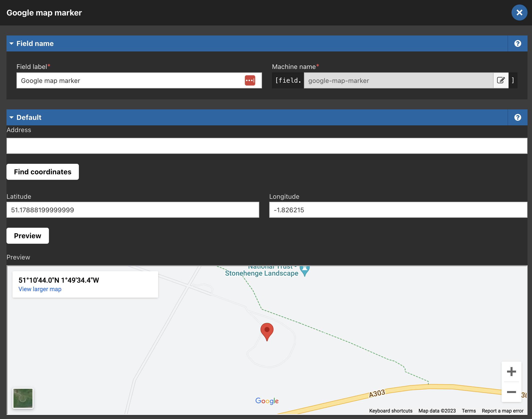Focus the Field label input
This screenshot has width=532, height=419.
click(139, 80)
